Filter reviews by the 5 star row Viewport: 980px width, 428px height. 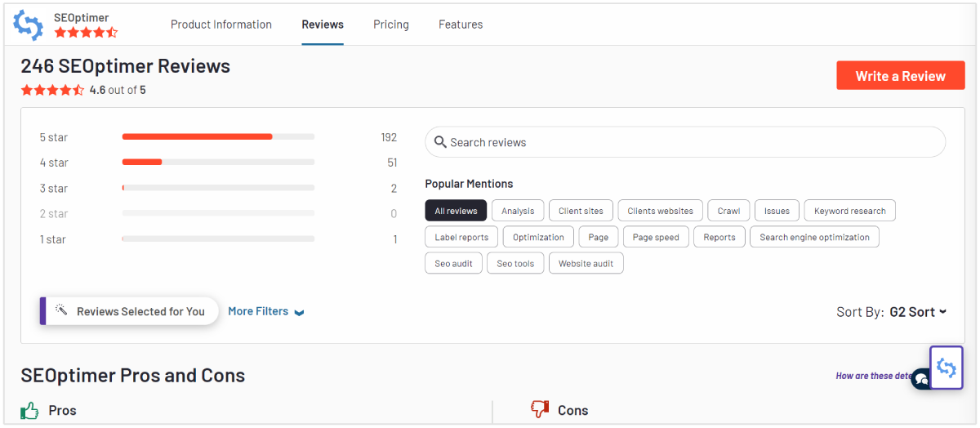click(217, 136)
